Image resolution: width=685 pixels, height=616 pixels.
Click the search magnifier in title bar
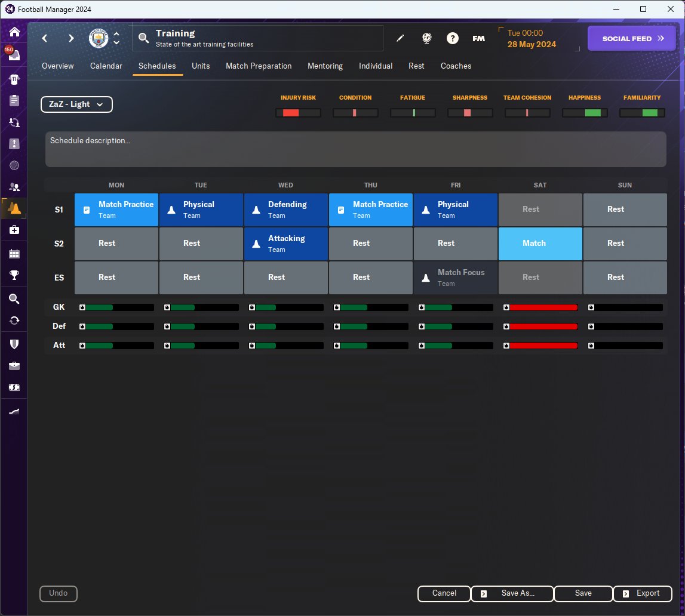143,38
